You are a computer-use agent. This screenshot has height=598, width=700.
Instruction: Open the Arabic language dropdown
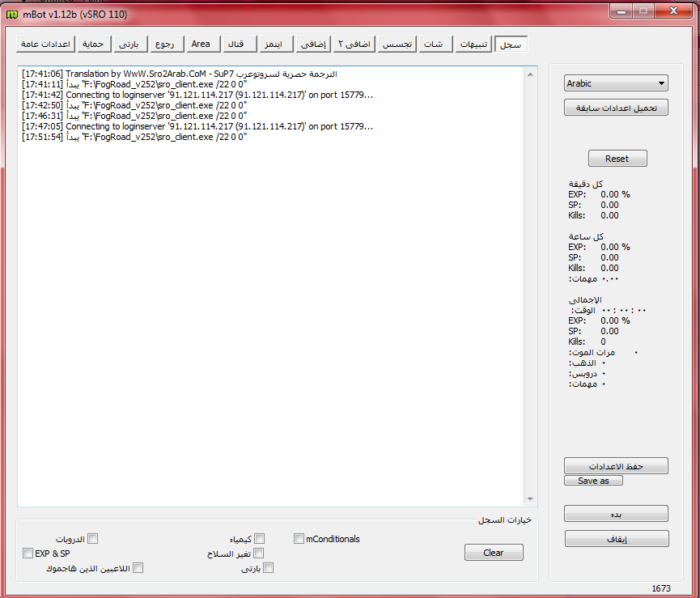click(x=616, y=83)
